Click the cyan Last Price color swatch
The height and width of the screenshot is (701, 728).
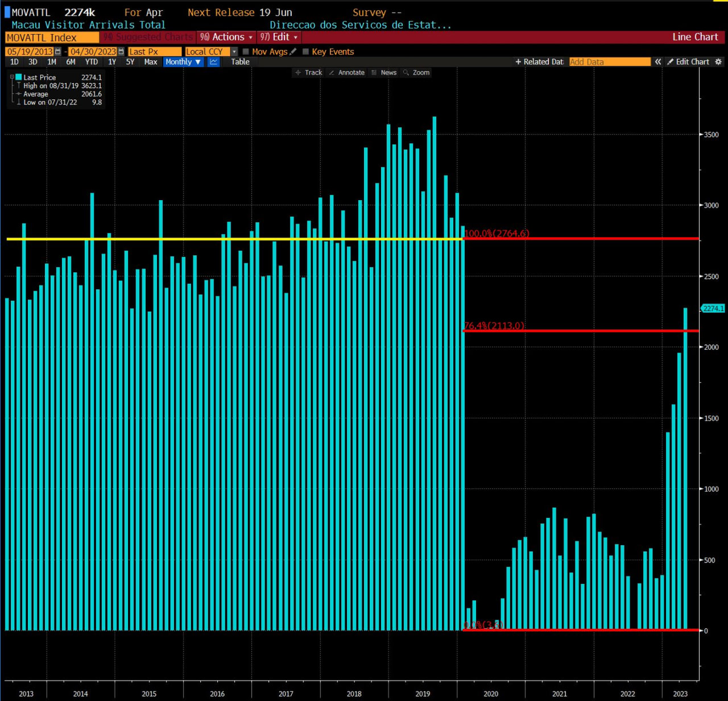(19, 77)
